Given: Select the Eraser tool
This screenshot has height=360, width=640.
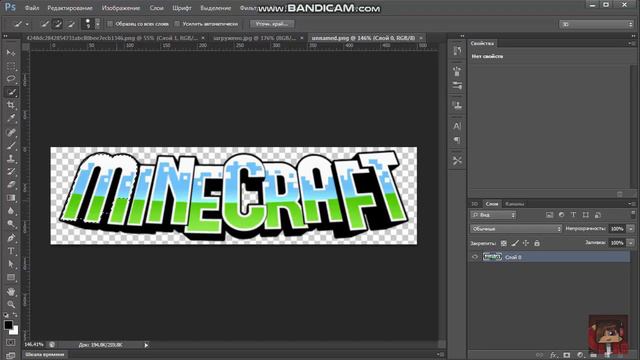Looking at the screenshot, I should coord(11,184).
